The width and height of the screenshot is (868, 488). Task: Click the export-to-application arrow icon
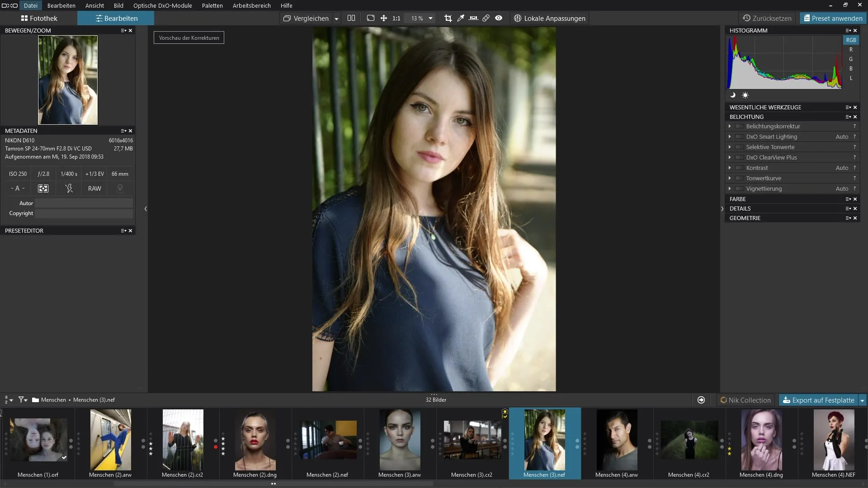click(x=701, y=400)
